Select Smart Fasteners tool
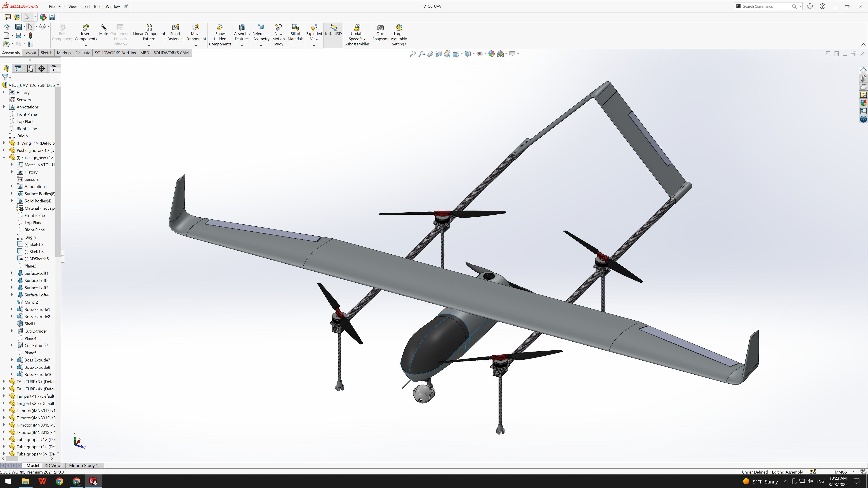The width and height of the screenshot is (868, 488). tap(175, 28)
